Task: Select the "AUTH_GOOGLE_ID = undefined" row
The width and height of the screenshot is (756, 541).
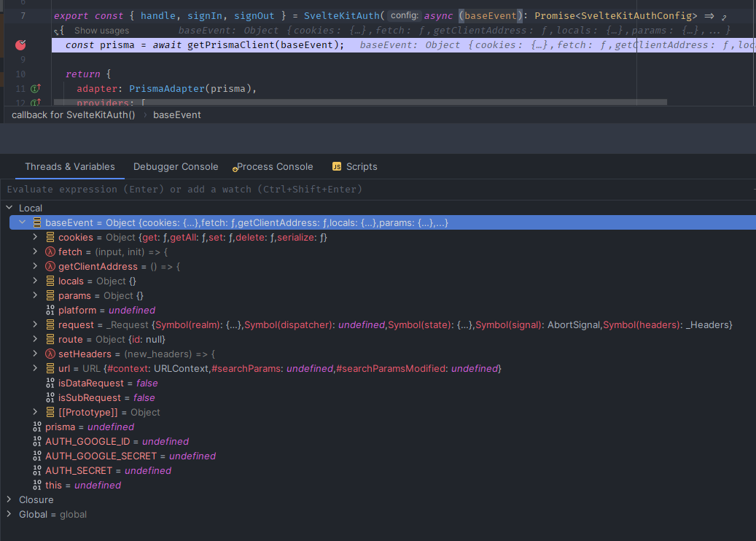Action: coord(378,442)
